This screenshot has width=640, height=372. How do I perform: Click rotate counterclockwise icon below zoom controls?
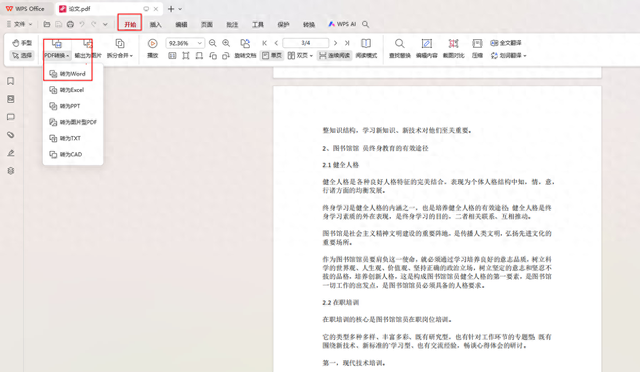213,56
